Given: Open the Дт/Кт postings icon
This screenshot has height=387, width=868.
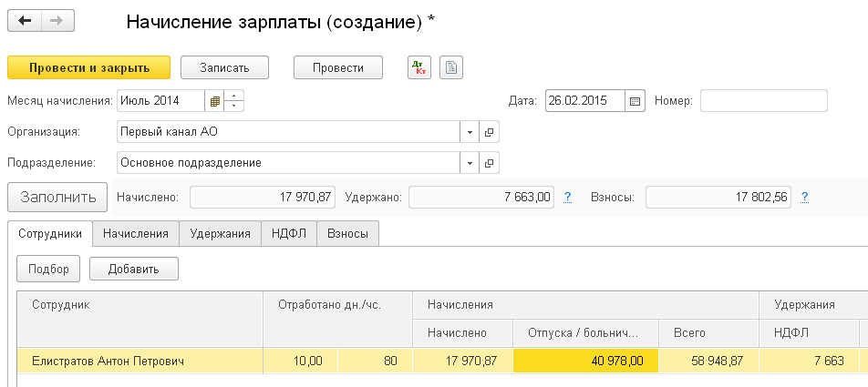Looking at the screenshot, I should (418, 67).
